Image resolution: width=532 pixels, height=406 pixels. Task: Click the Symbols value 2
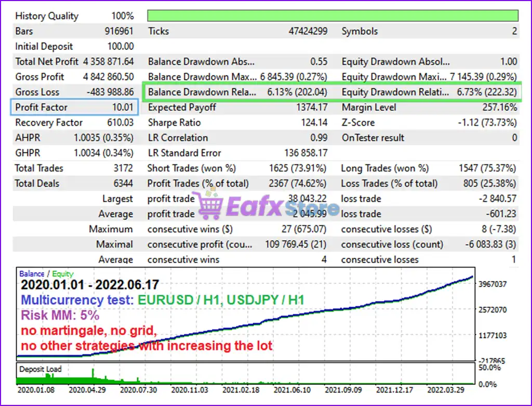(514, 31)
